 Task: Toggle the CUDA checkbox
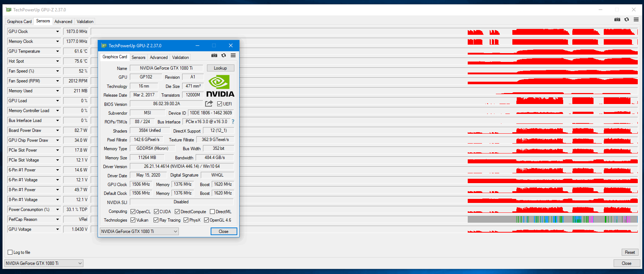tap(156, 211)
